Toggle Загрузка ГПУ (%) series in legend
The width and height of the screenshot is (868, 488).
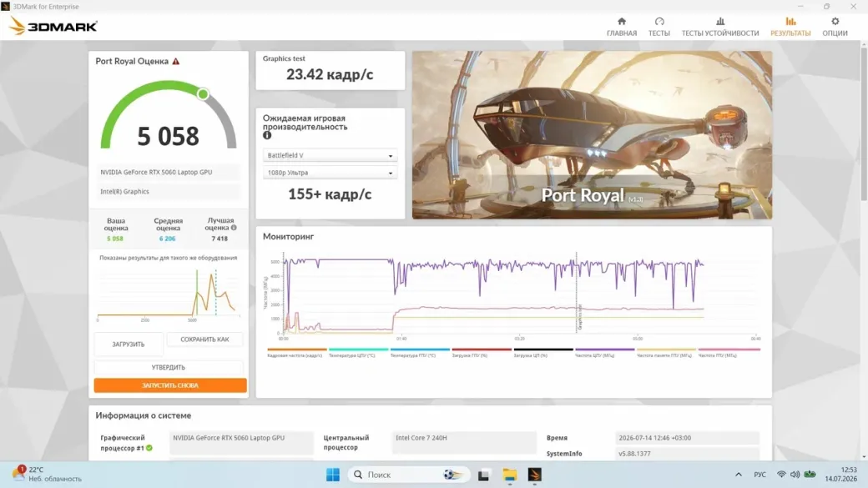pos(481,352)
